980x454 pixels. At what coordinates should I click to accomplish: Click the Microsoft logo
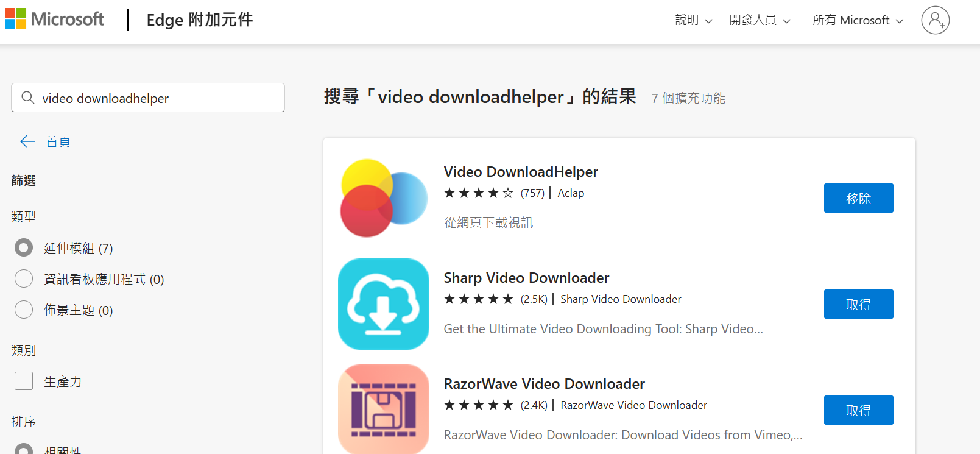54,19
